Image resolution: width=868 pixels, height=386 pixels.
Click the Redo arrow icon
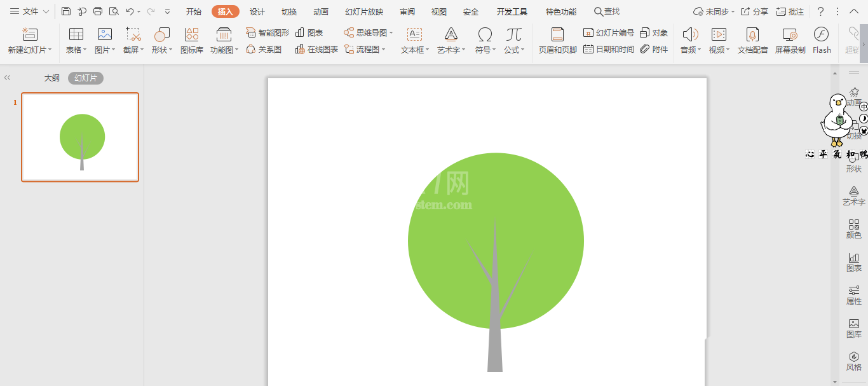pos(151,11)
